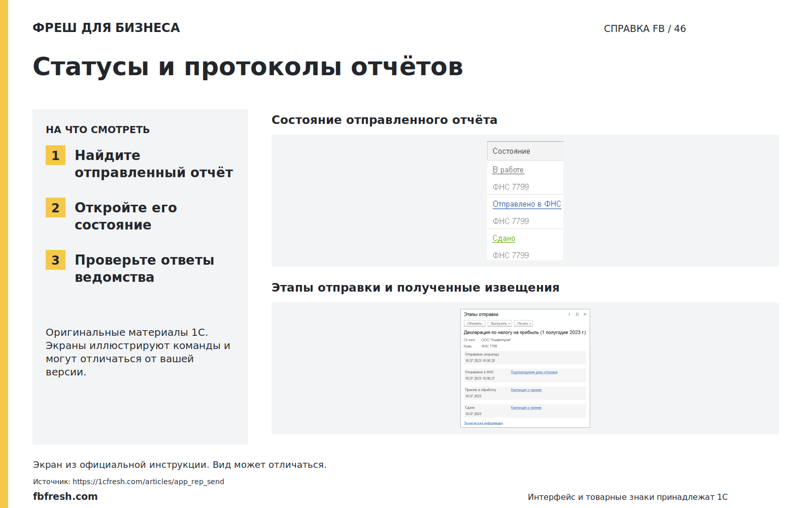This screenshot has width=812, height=508.
Task: Click the СПРАВКА FB / 46 label
Action: pyautogui.click(x=645, y=28)
